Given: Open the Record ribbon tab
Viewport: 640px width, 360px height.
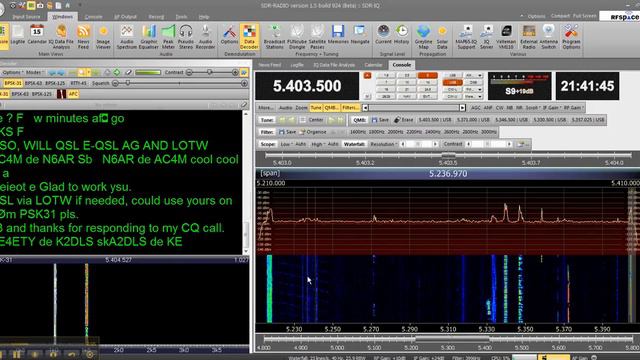Looking at the screenshot, I should [x=156, y=17].
